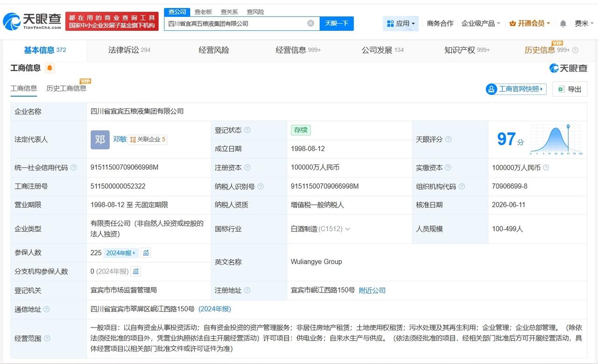Image resolution: width=598 pixels, height=364 pixels.
Task: Open the (2024年报) link after 通信地址
Action: tap(214, 309)
